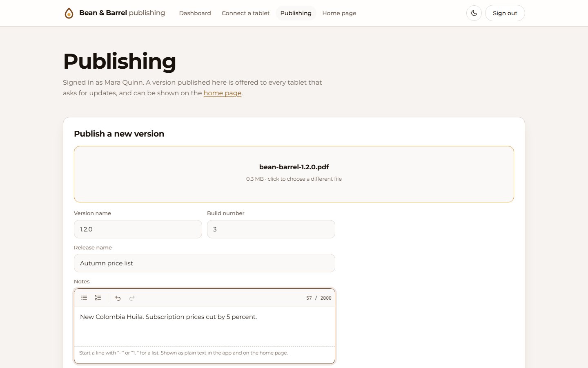Screen dimensions: 588x368
Task: Click the 'Notes' field label
Action: (82, 281)
